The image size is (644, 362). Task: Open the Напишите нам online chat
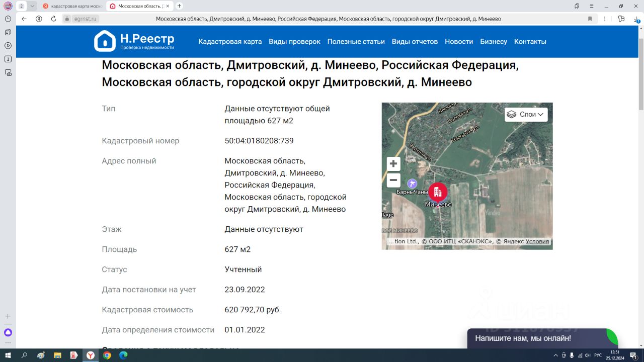pyautogui.click(x=541, y=338)
